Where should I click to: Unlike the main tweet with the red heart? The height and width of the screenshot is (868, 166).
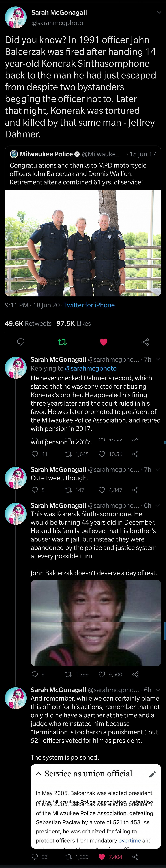(x=104, y=342)
